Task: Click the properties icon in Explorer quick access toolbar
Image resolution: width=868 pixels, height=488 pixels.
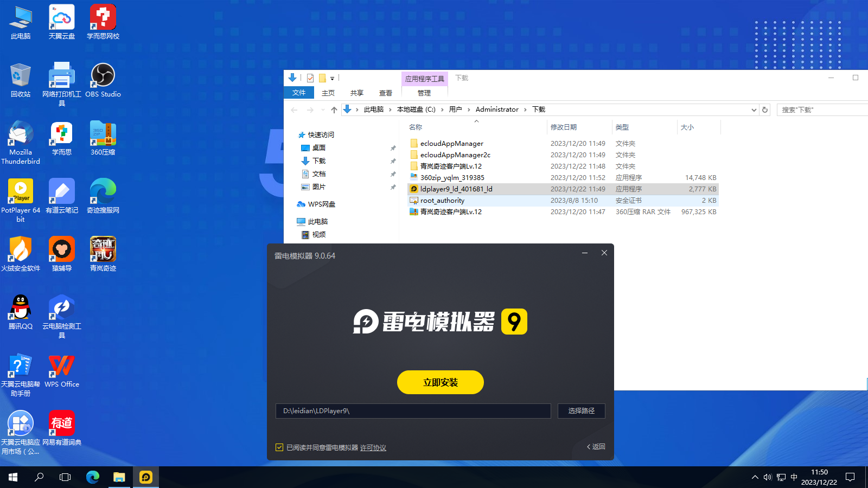Action: pos(310,78)
